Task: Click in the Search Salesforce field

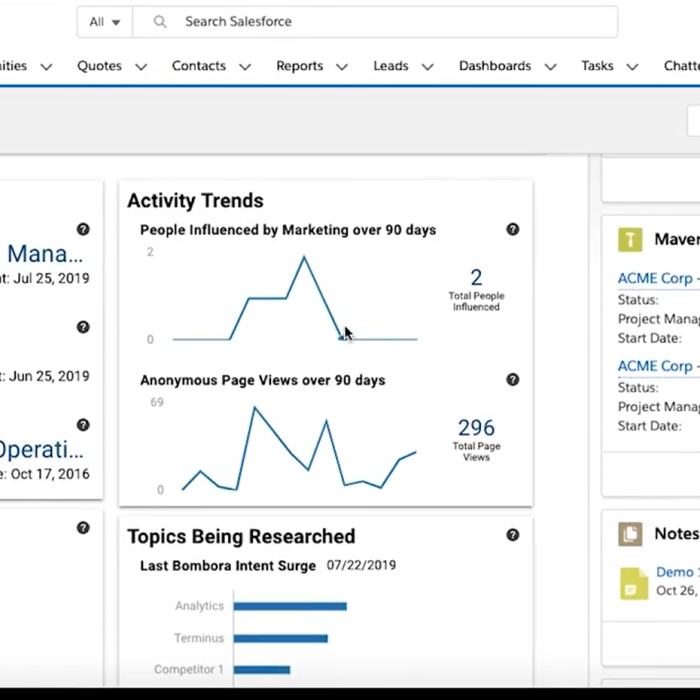Action: coord(375,21)
